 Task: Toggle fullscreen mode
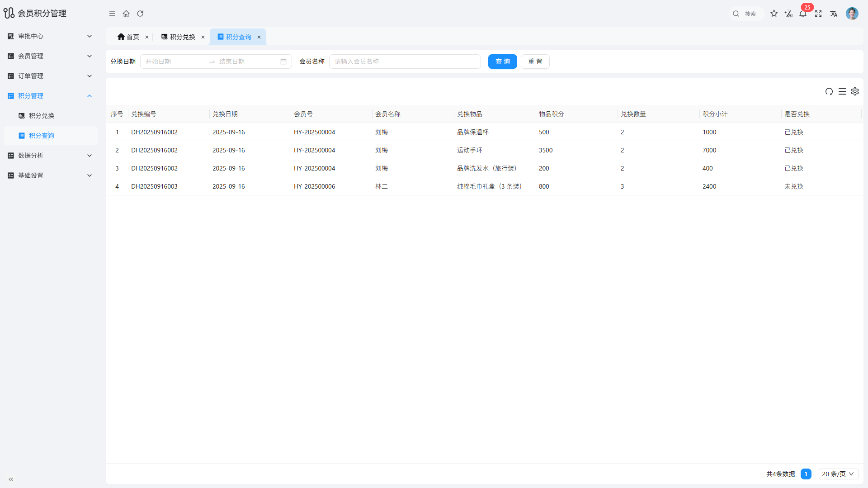coord(818,14)
